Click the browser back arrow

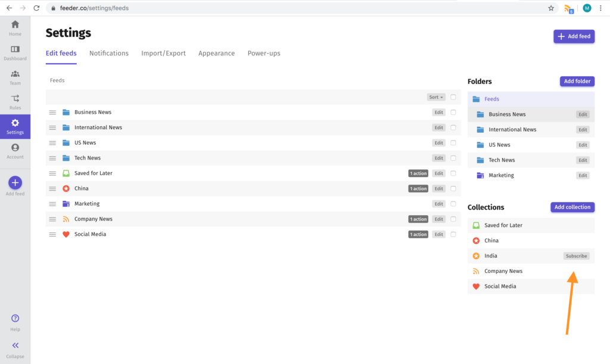9,8
